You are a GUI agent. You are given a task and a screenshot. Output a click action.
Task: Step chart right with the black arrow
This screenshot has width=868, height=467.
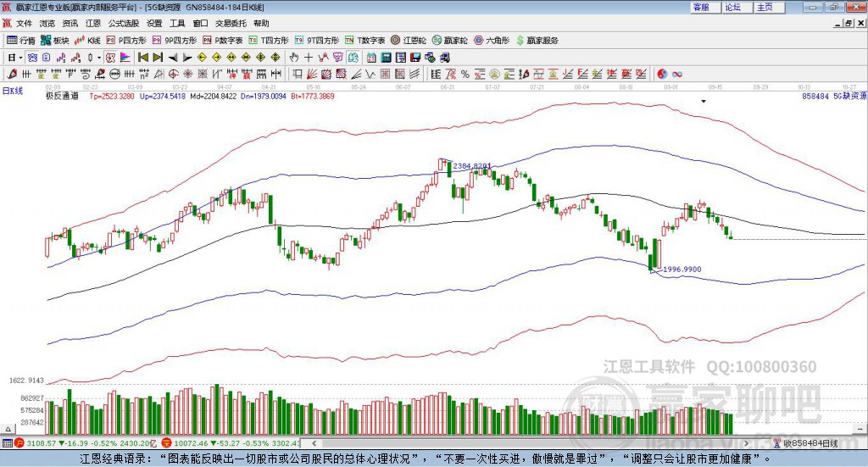[187, 58]
